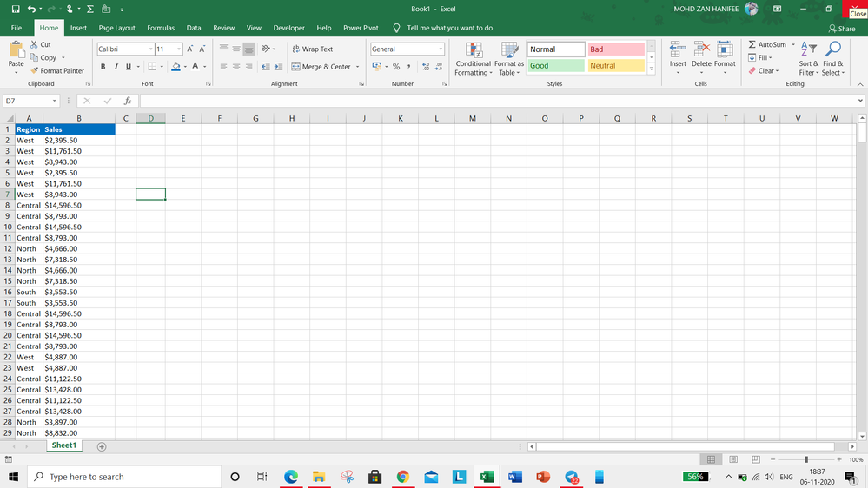Click the Paste clipboard icon
868x488 pixels.
click(x=16, y=50)
